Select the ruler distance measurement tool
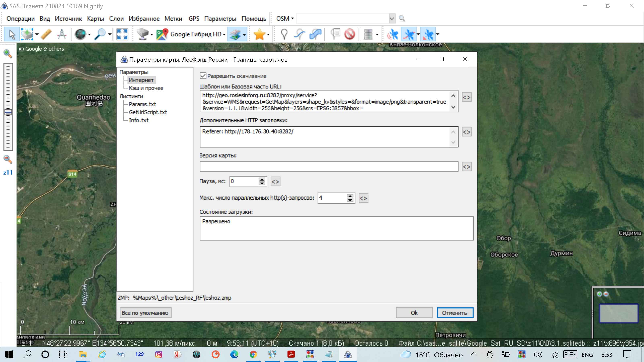Image resolution: width=644 pixels, height=362 pixels. coord(46,34)
